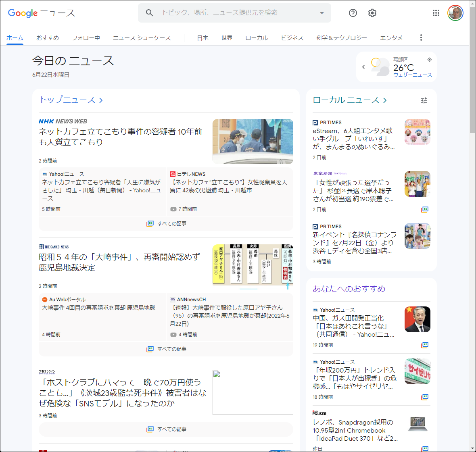Open the 「年収200万円」トレンド入り article
This screenshot has height=452, width=476.
[355, 378]
